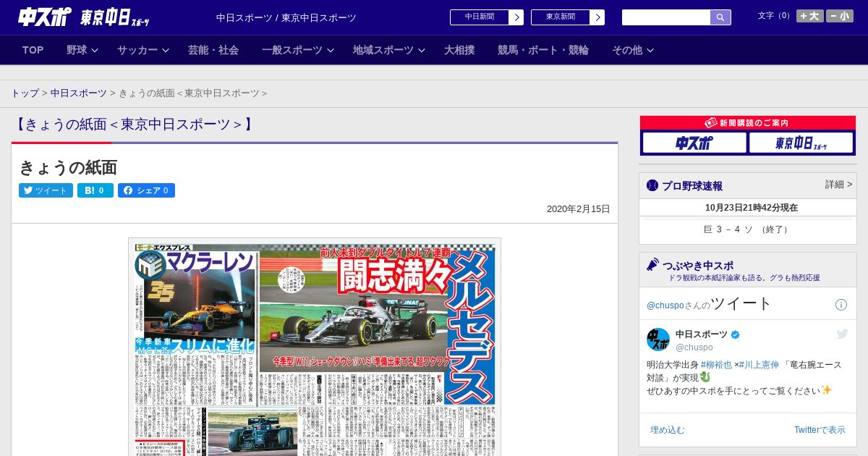Open the #柳裕也 hashtag link
The height and width of the screenshot is (456, 868).
tap(716, 365)
